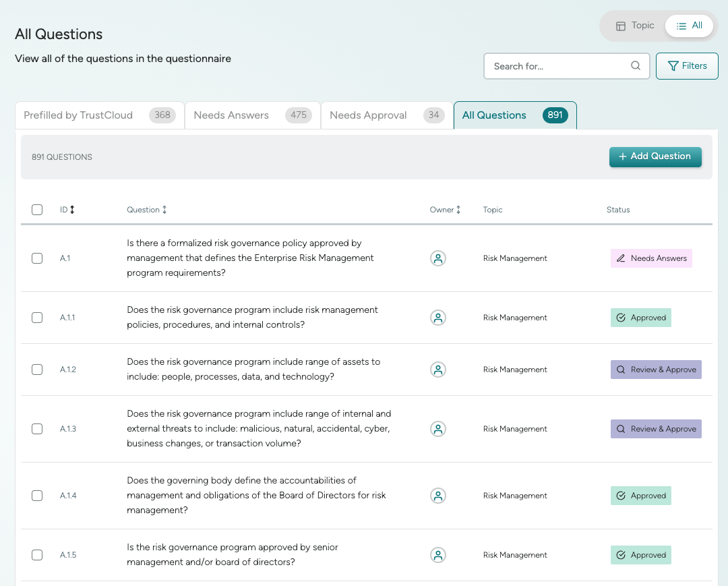Viewport: 728px width, 586px height.
Task: Click the magnifying glass in the search bar
Action: pos(635,65)
